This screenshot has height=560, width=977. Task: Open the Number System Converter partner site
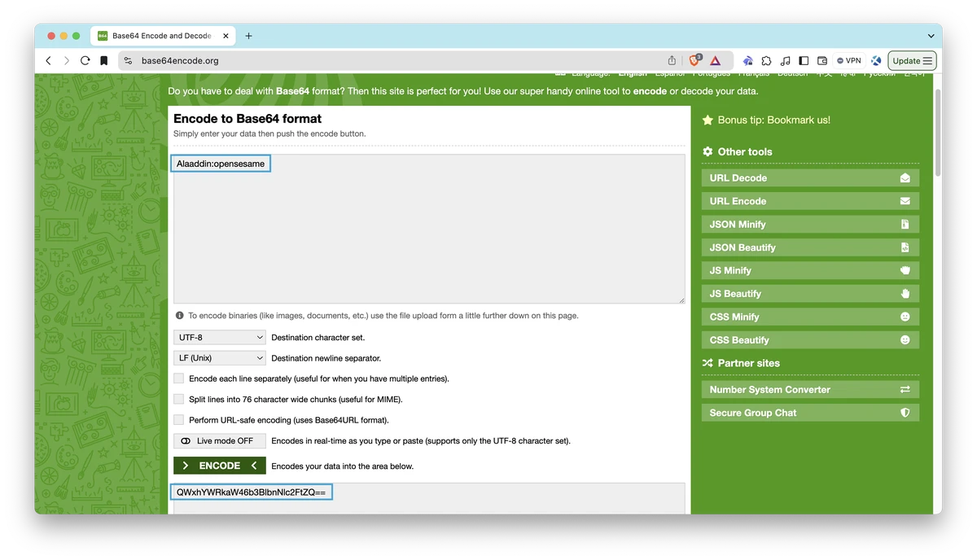809,389
